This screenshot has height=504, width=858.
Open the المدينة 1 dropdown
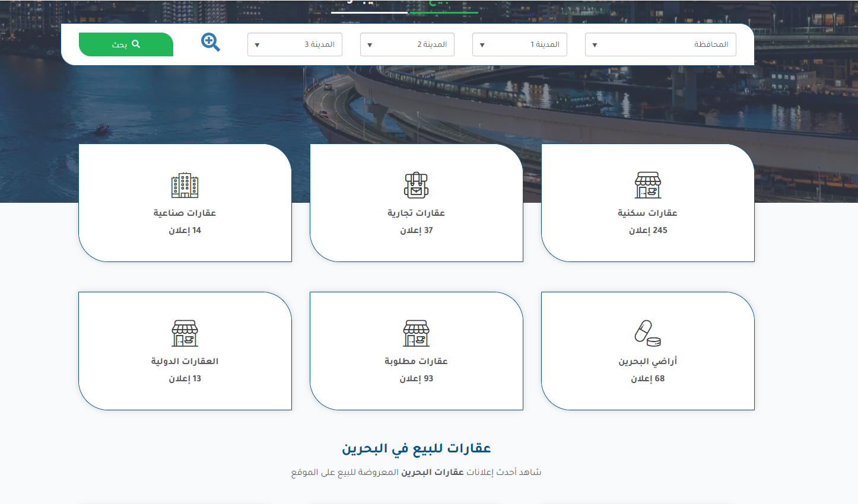tap(519, 44)
